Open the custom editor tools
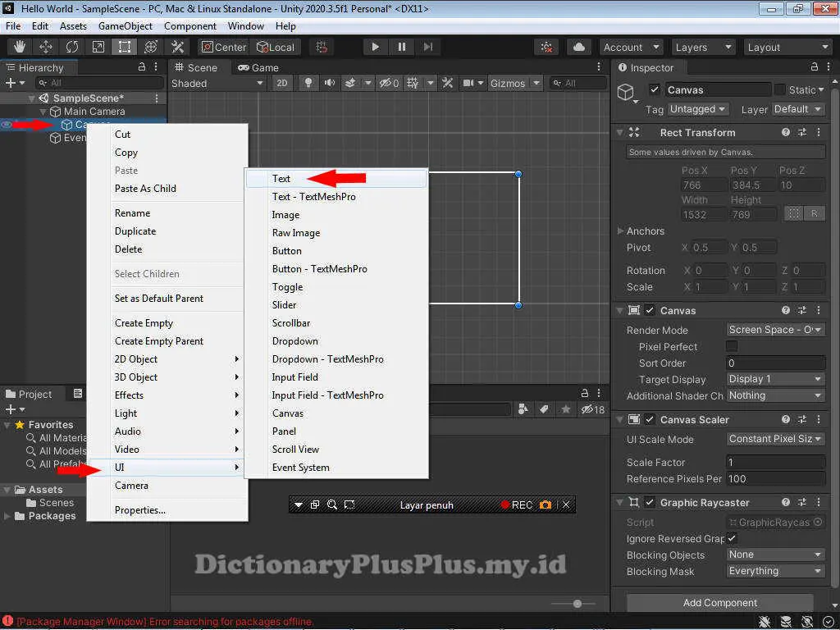Viewport: 840px width, 630px height. pyautogui.click(x=177, y=47)
